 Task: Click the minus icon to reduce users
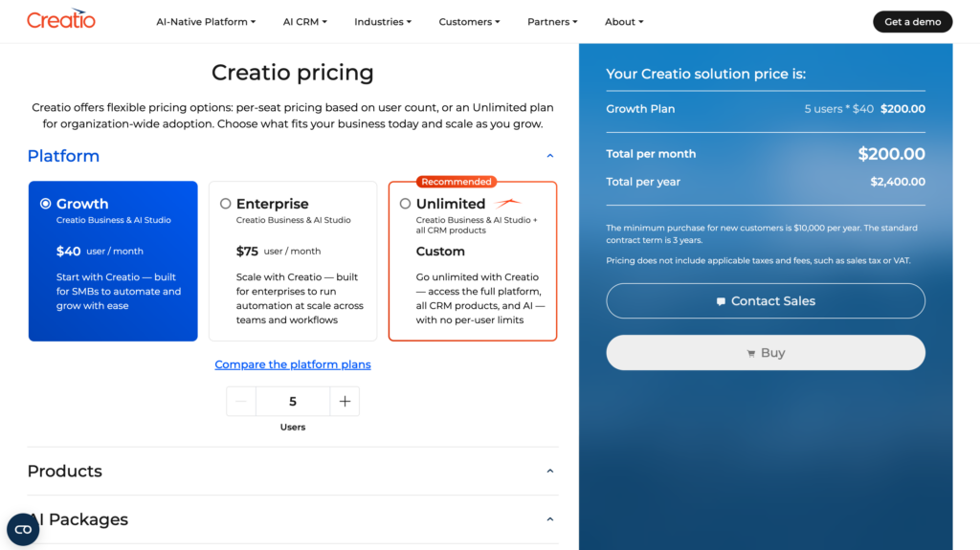tap(241, 401)
